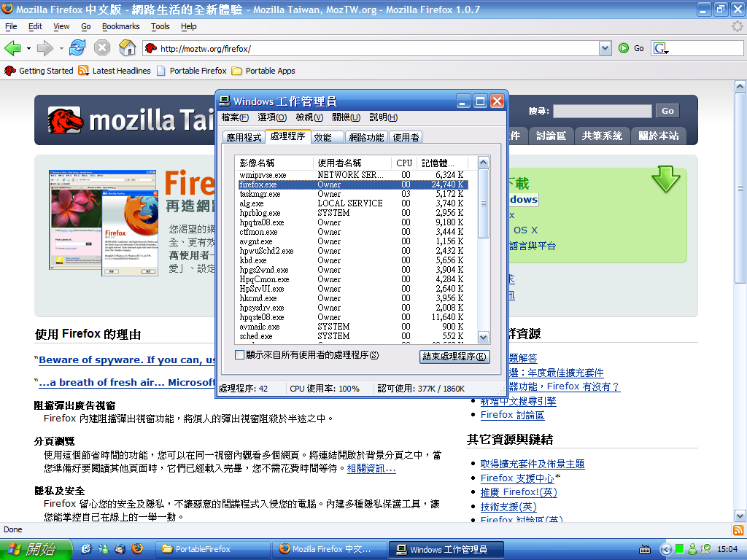Select the alg.exe process row
The width and height of the screenshot is (747, 560).
point(353,203)
